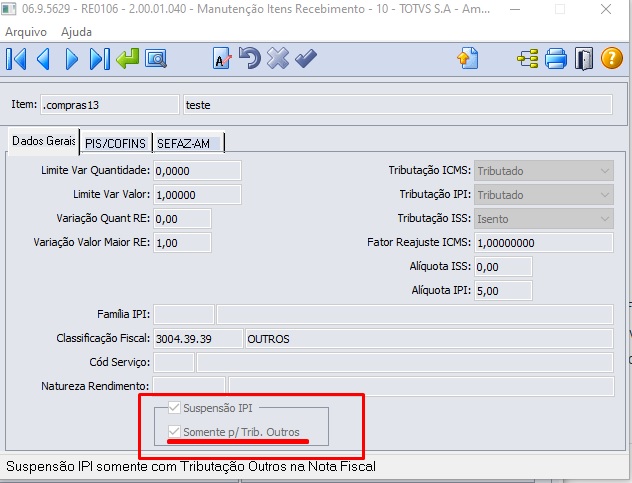Click the Fator Reajuste ICMS label
This screenshot has width=632, height=483.
pos(419,242)
